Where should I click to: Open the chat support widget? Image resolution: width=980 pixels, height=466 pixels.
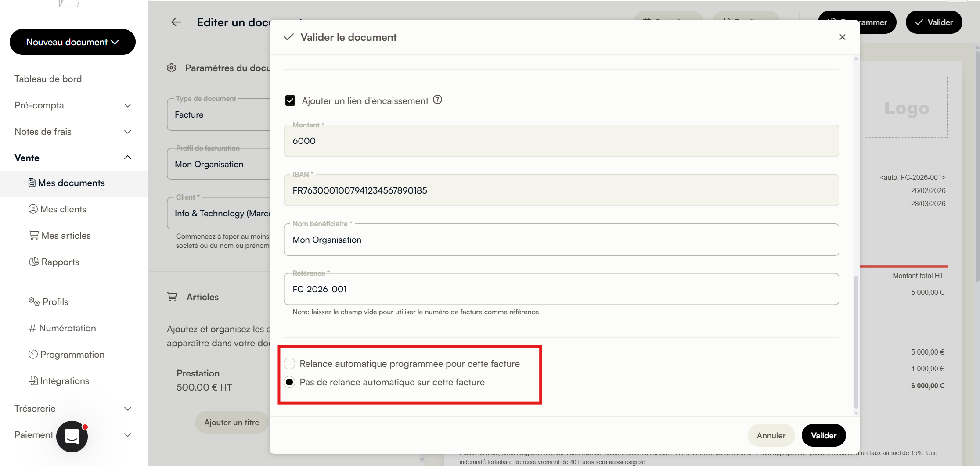click(72, 437)
